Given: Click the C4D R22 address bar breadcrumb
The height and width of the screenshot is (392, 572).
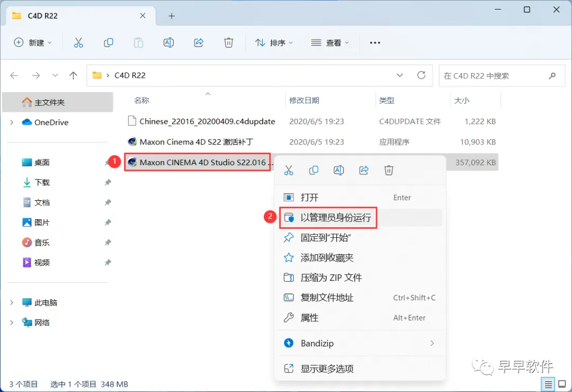Looking at the screenshot, I should (x=130, y=76).
